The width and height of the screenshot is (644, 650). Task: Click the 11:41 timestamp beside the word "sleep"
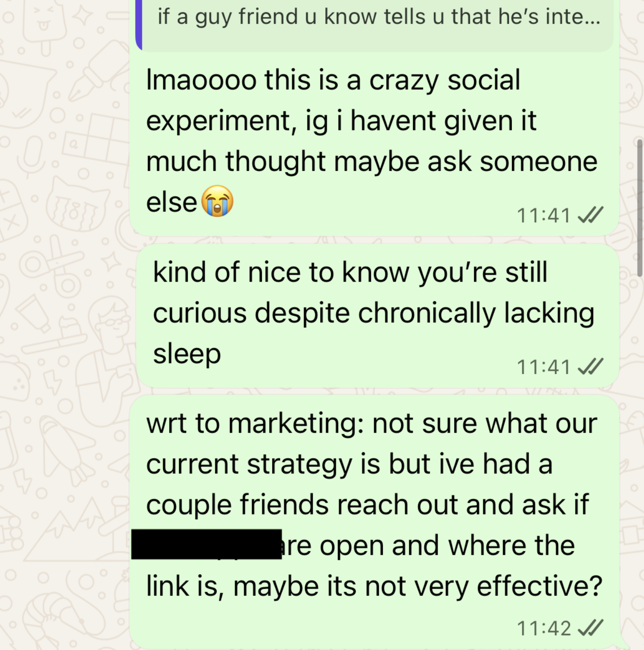coord(543,368)
